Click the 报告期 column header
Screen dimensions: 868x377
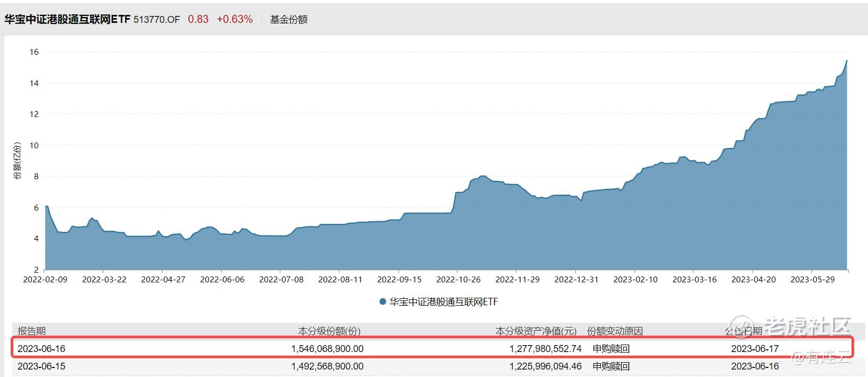[x=32, y=331]
